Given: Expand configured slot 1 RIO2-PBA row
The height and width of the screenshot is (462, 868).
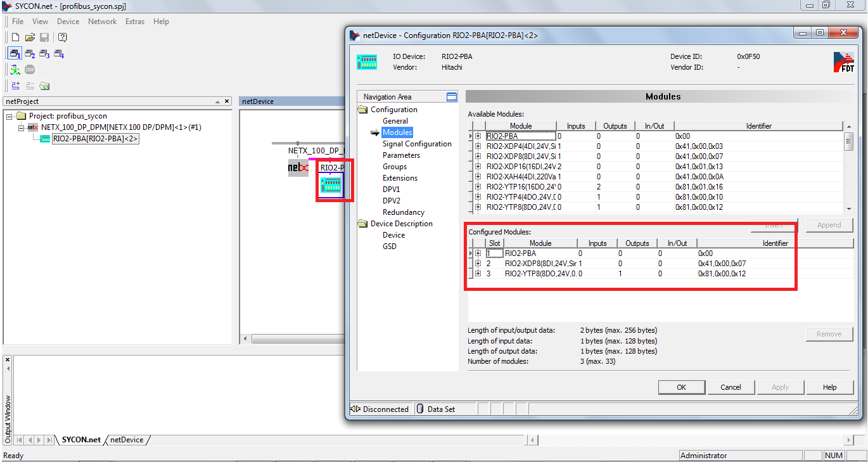Looking at the screenshot, I should coord(478,253).
